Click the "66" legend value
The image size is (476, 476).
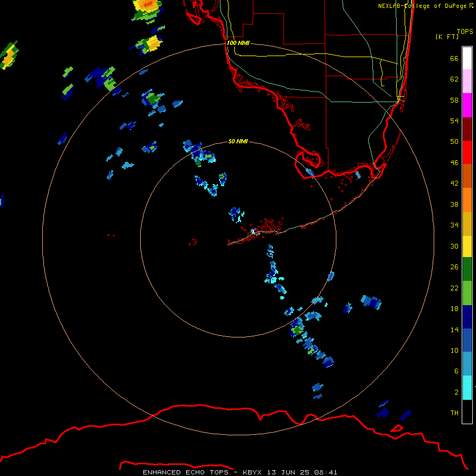point(454,58)
